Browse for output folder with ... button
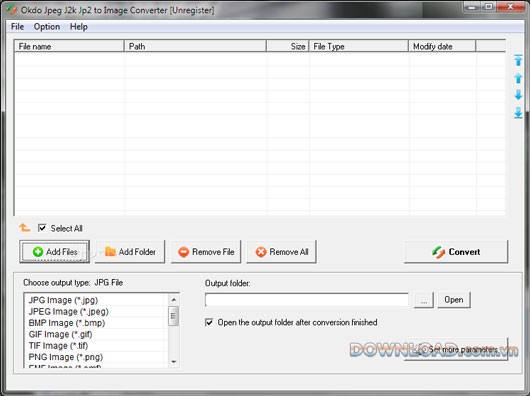 click(424, 300)
